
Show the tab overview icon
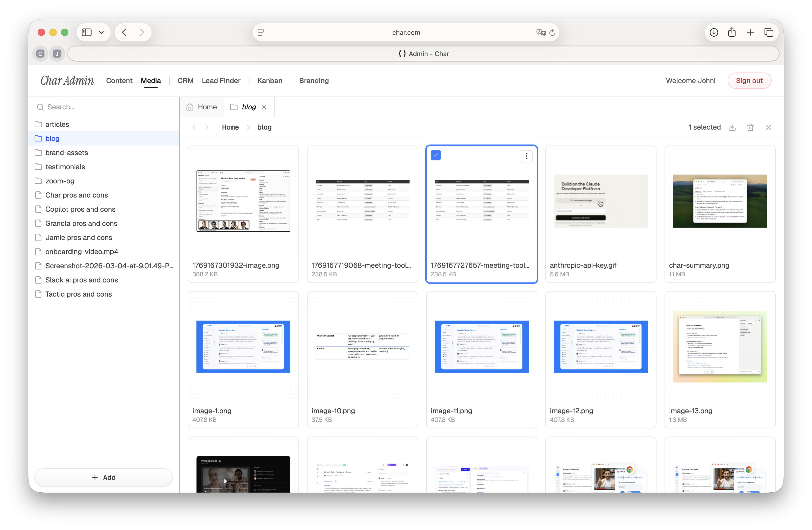pos(769,32)
